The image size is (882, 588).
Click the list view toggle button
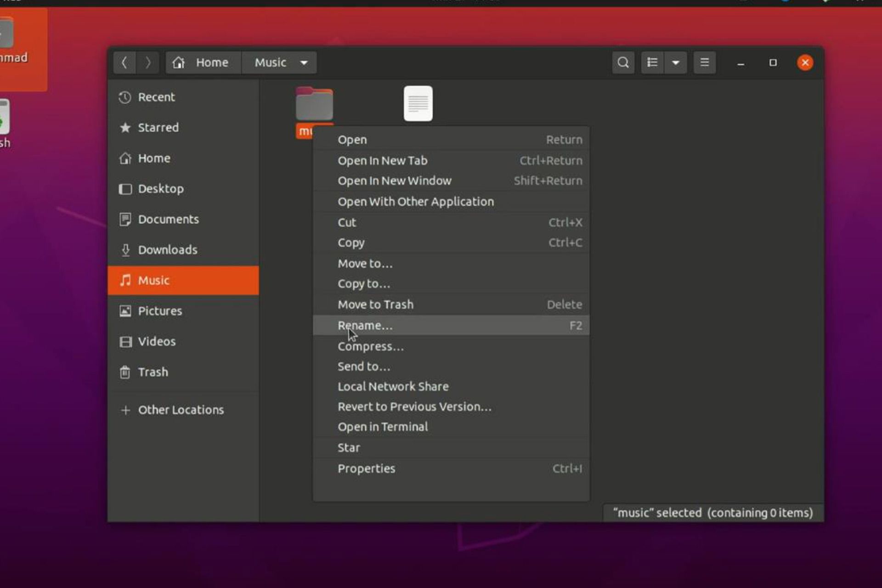[652, 62]
